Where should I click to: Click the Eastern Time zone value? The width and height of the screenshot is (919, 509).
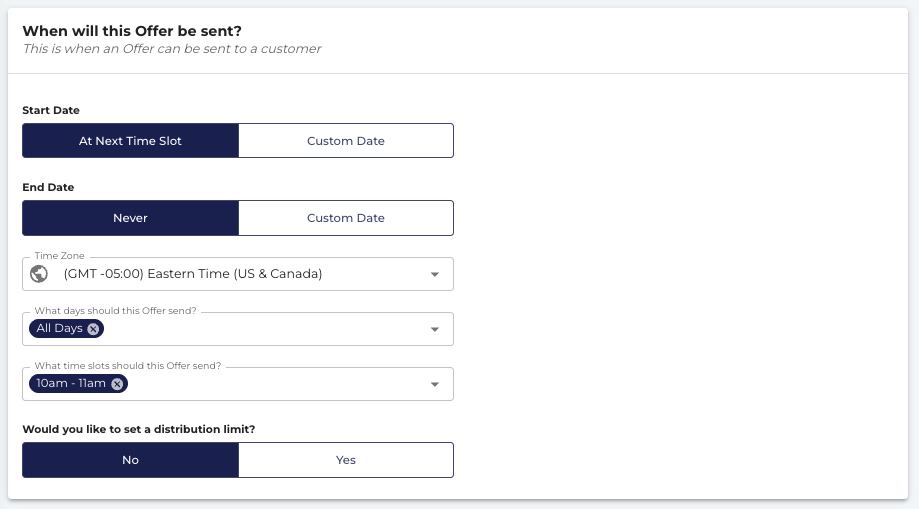click(193, 274)
